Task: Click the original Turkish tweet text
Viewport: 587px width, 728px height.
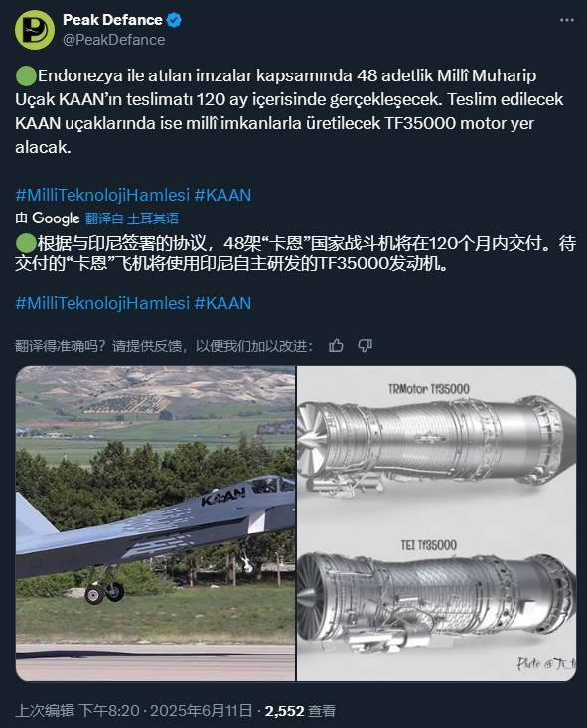Action: point(289,111)
